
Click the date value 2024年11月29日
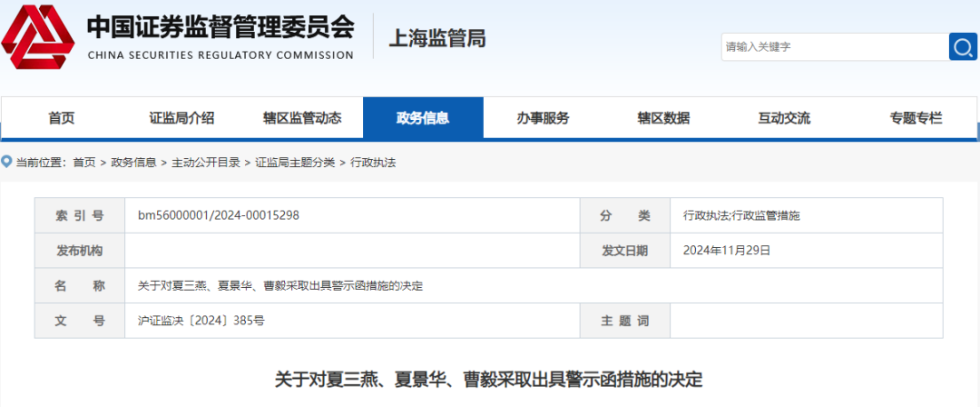(x=727, y=251)
